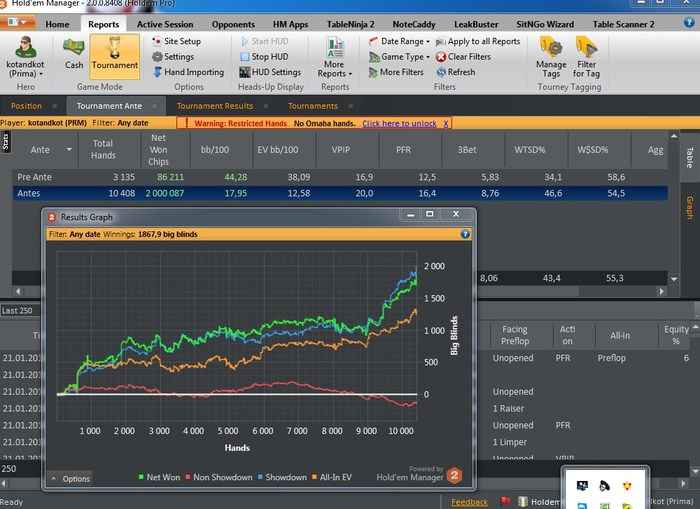Switch to the Tournament Results report tab
The height and width of the screenshot is (509, 700).
[x=215, y=106]
